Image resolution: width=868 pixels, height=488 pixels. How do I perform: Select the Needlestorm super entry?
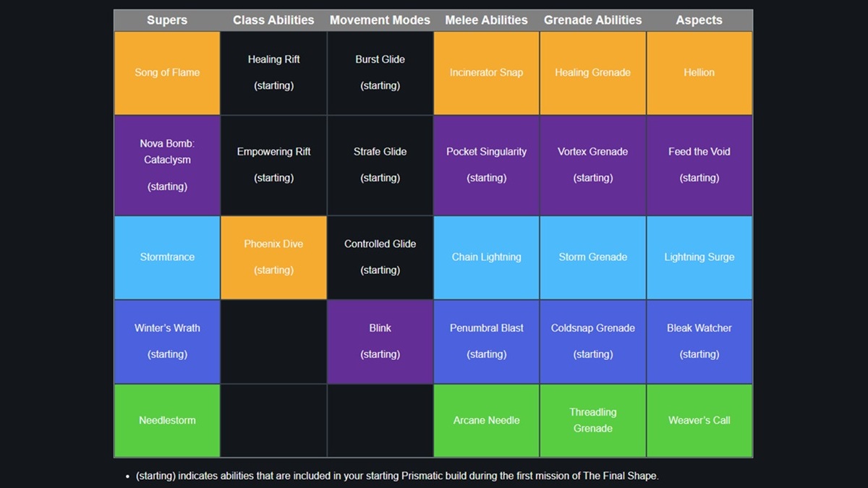click(x=166, y=420)
